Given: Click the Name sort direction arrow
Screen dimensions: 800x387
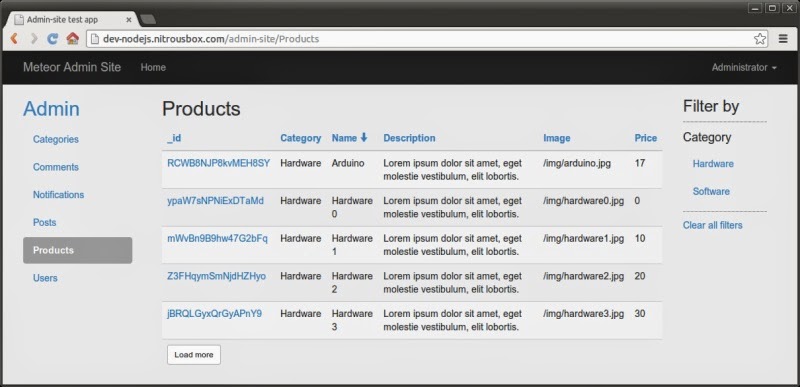Looking at the screenshot, I should [x=364, y=138].
